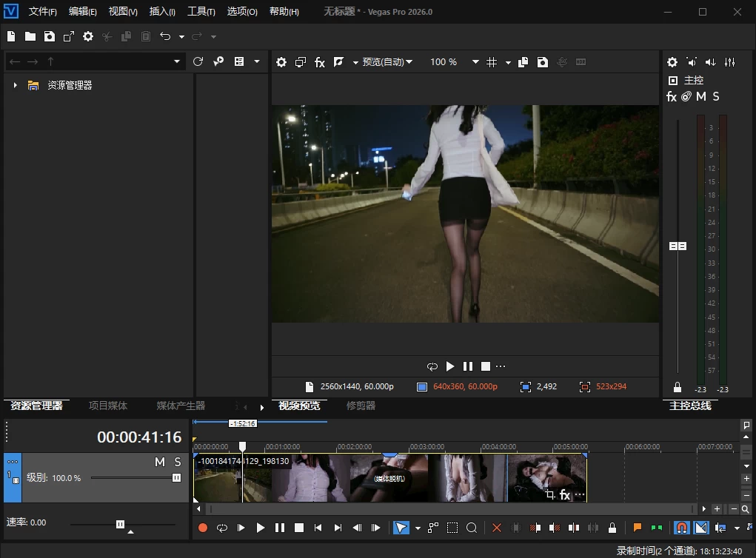The width and height of the screenshot is (756, 558).
Task: Toggle external monitor preview icon
Action: point(301,62)
